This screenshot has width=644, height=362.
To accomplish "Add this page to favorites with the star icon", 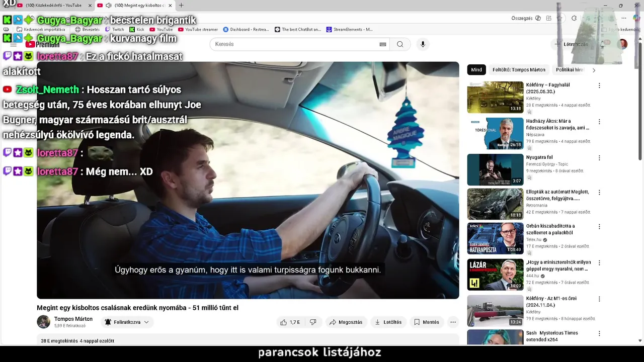I will point(559,18).
